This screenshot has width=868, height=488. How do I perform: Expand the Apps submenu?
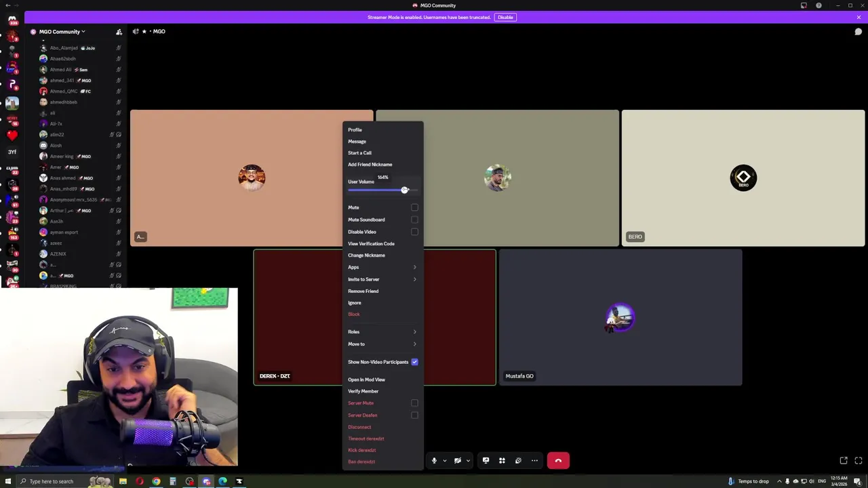[382, 268]
